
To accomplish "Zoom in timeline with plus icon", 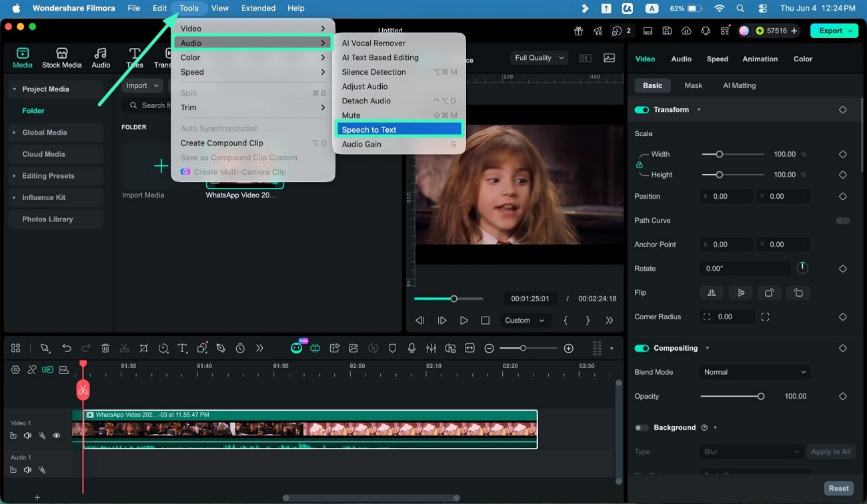I will [x=568, y=348].
